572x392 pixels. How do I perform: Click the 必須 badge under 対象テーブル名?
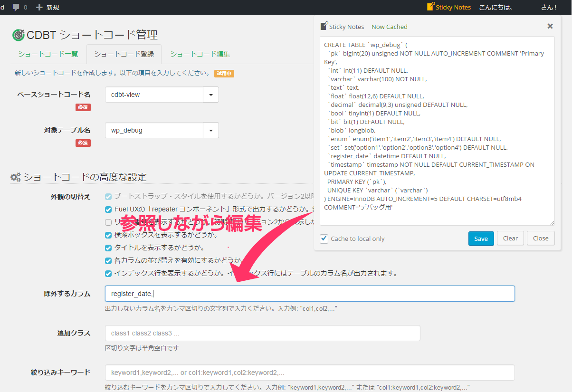click(83, 143)
